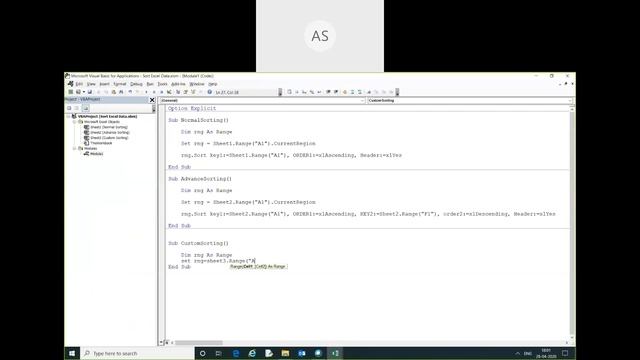Switch to Excel via its taskbar icon

[335, 353]
